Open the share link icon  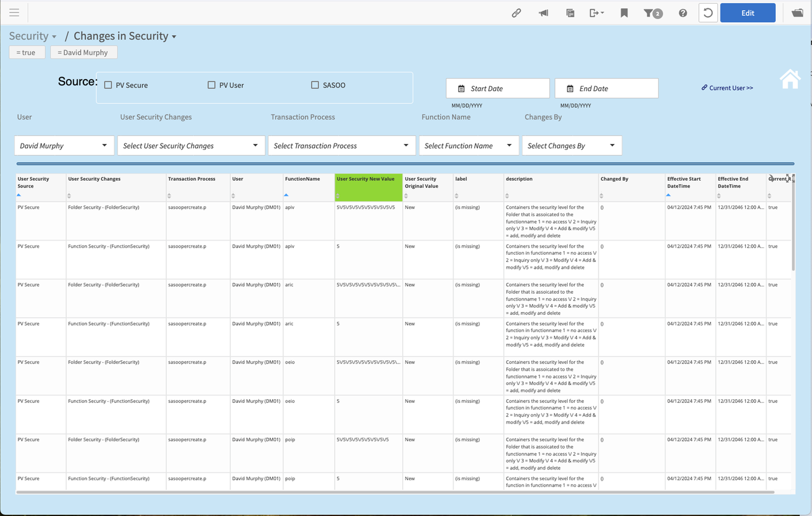pyautogui.click(x=516, y=12)
